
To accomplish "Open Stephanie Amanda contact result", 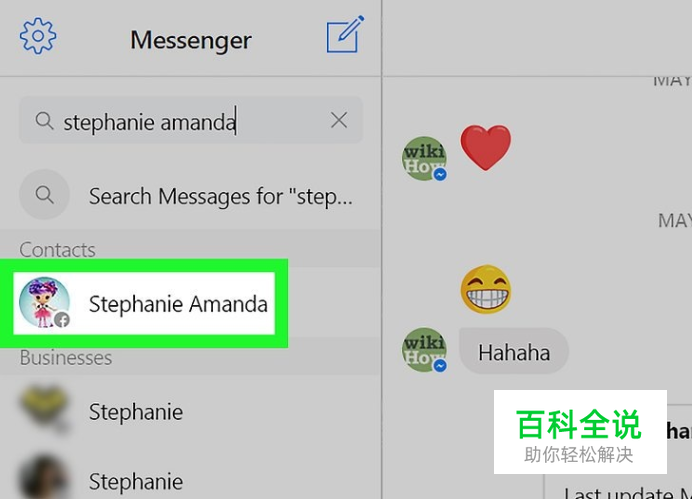I will click(x=144, y=304).
